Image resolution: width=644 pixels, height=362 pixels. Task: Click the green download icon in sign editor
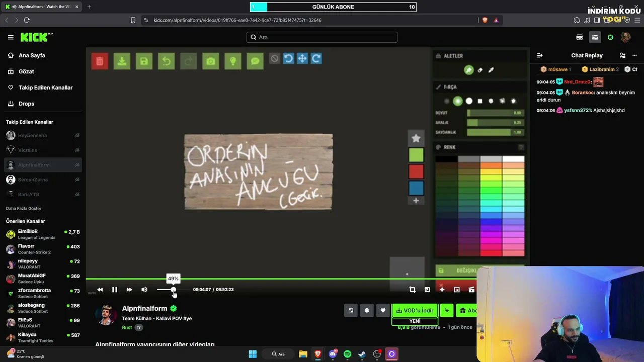click(122, 61)
